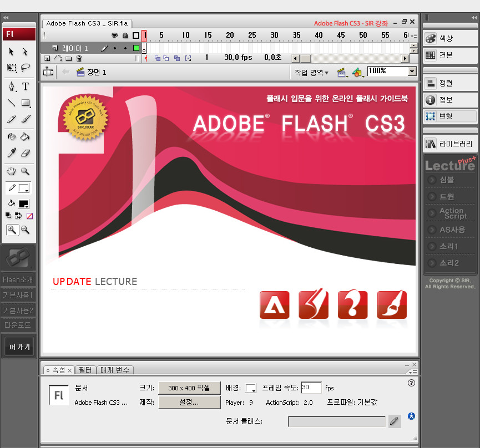Open the 라이브러리 panel button
Screen dimensions: 480x448
(449, 144)
